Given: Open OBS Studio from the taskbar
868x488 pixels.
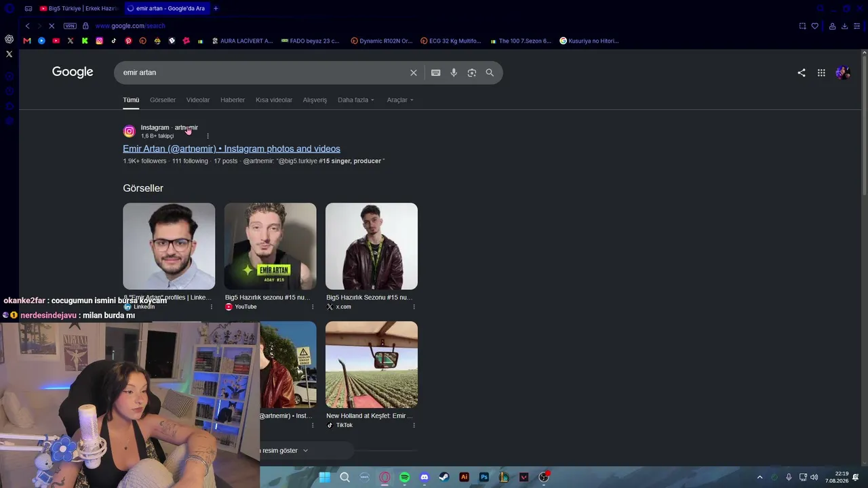Looking at the screenshot, I should click(x=544, y=477).
